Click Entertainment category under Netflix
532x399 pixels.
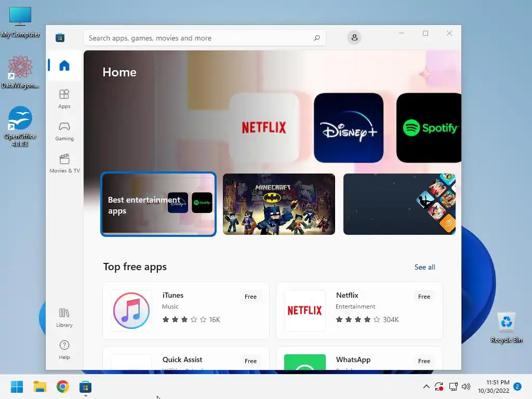355,307
